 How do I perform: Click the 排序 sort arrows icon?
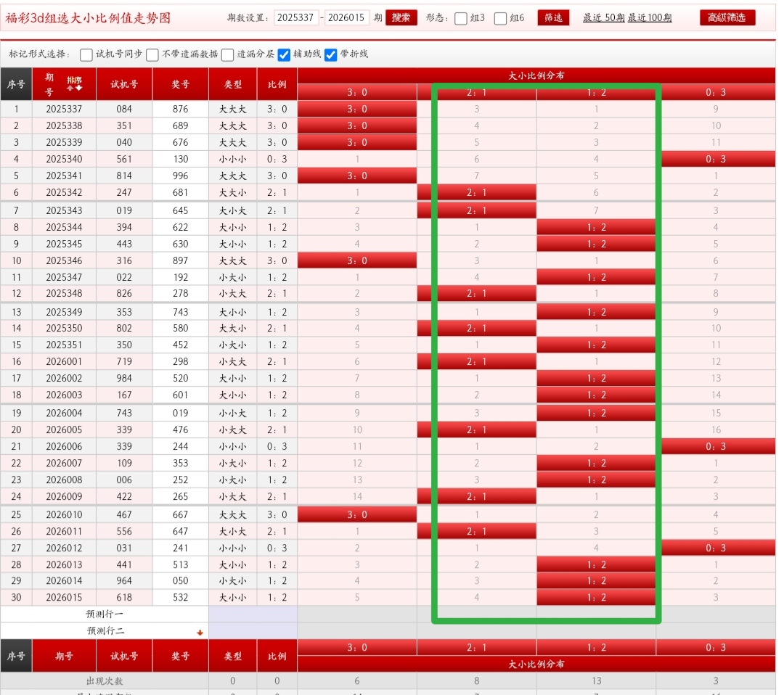(74, 87)
